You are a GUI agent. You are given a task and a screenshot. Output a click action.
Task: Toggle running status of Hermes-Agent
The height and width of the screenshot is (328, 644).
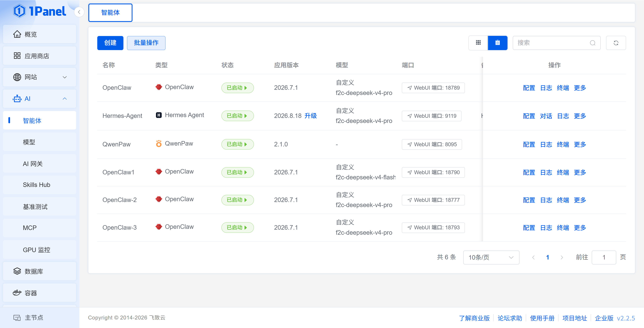pyautogui.click(x=237, y=116)
